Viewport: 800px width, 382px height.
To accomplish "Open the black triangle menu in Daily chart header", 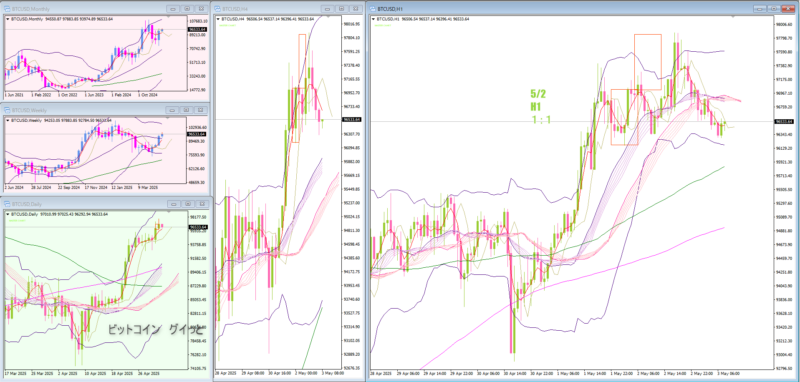I will (x=7, y=214).
